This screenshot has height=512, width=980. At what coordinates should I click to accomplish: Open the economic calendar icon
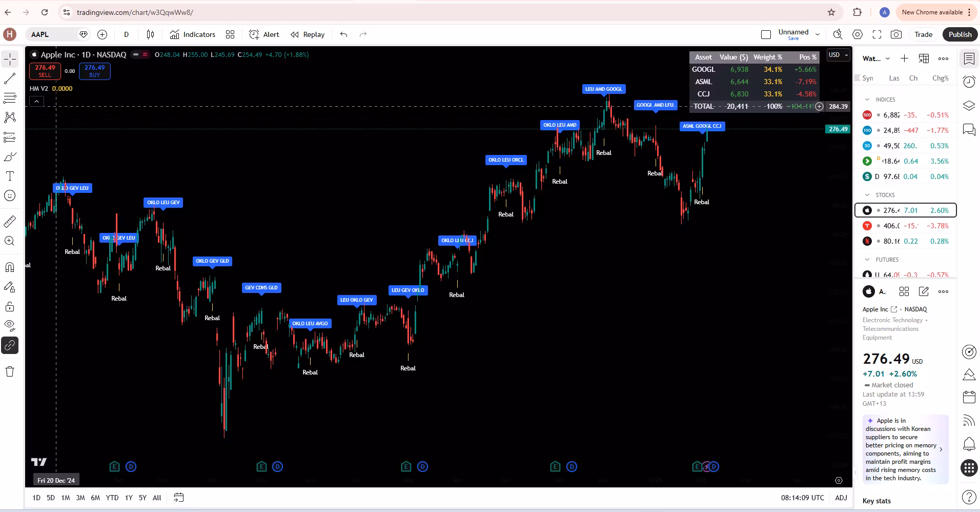tap(969, 397)
